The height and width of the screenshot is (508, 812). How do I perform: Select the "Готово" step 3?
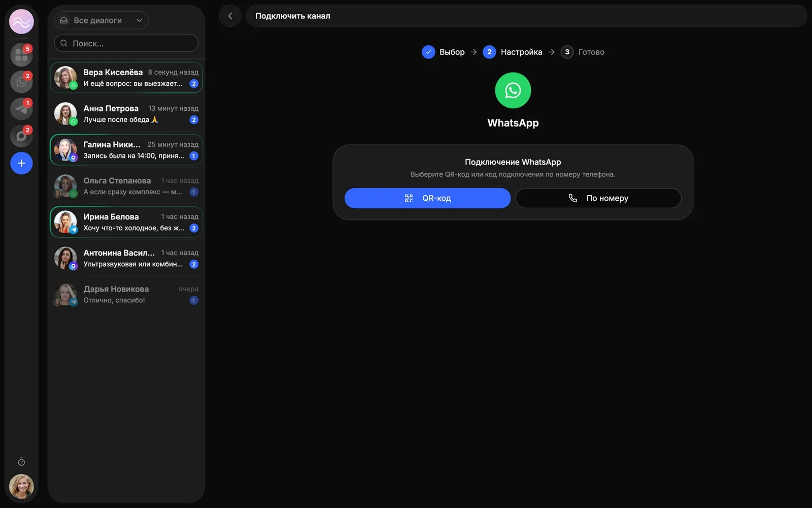583,52
